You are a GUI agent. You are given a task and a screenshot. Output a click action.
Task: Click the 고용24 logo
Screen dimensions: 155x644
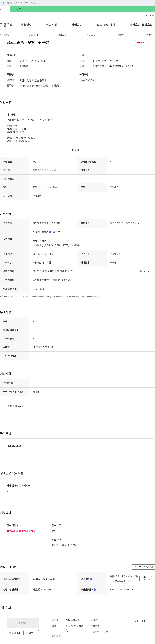(6, 25)
